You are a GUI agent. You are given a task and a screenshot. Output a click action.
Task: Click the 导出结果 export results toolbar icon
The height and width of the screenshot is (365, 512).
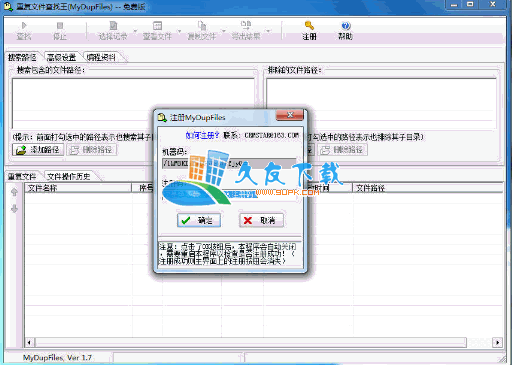coord(246,25)
